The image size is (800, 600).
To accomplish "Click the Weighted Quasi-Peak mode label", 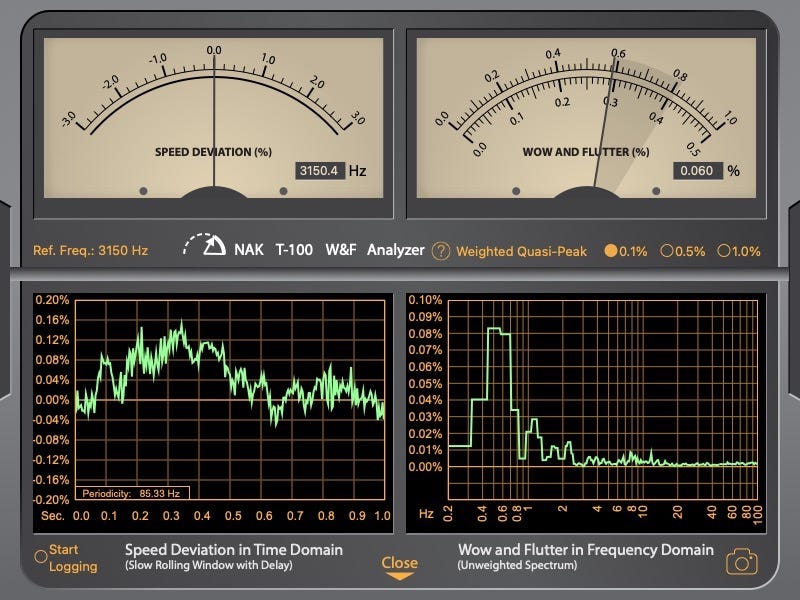I will point(521,252).
